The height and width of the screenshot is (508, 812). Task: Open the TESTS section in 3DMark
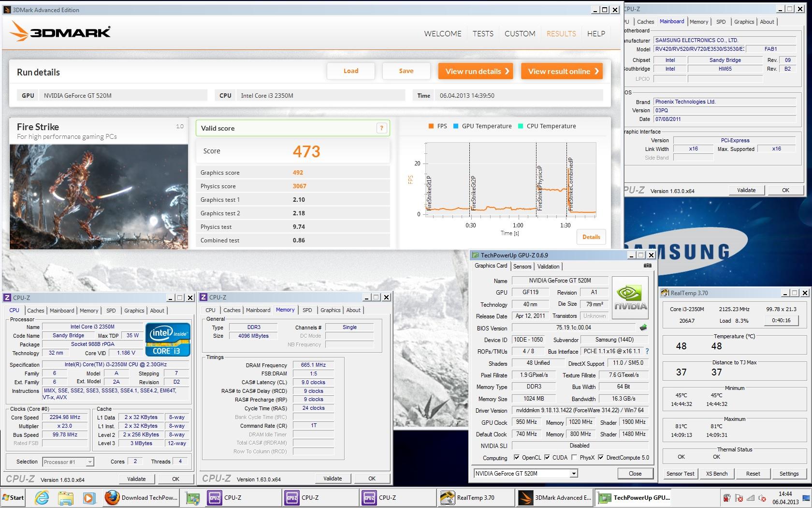tap(483, 33)
